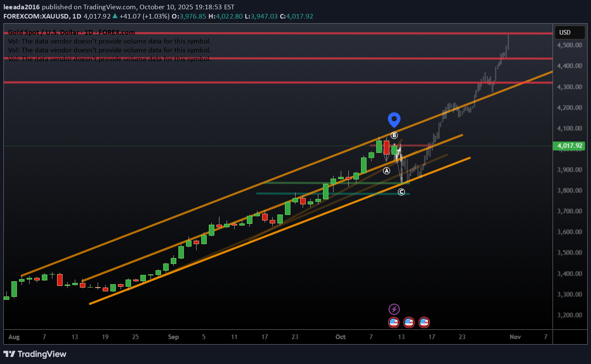Select the blue location pin marker

(394, 120)
